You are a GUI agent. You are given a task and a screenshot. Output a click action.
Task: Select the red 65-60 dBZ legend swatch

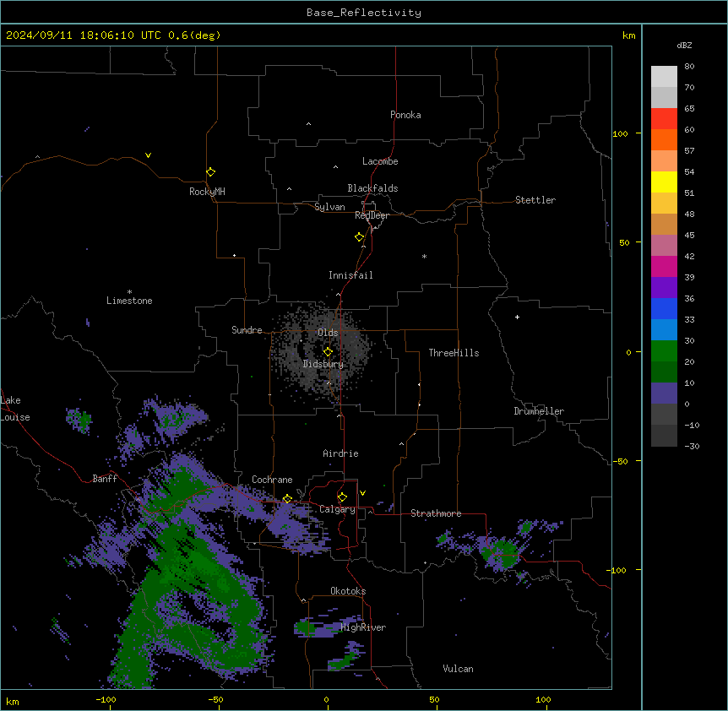click(664, 118)
